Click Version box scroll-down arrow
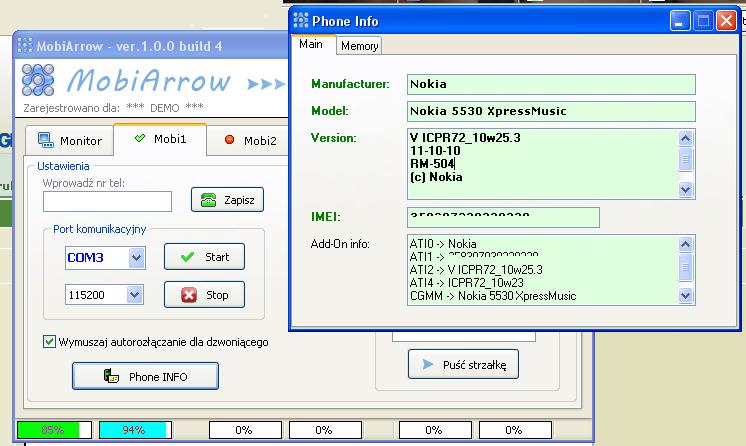Screen dimensions: 746x446 click(x=685, y=189)
